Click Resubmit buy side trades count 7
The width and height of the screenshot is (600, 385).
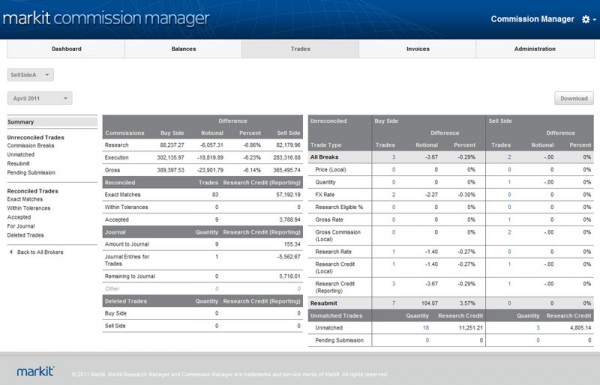coord(393,303)
